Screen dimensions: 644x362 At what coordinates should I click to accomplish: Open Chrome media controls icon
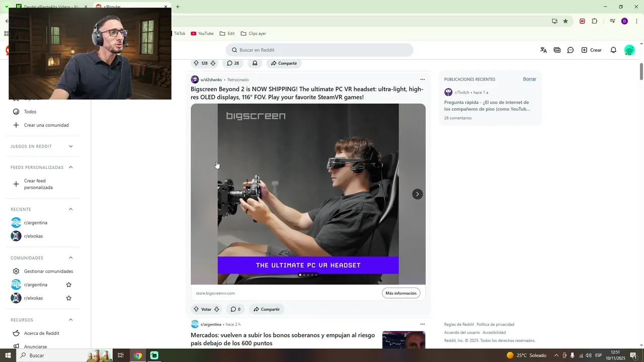point(612,21)
